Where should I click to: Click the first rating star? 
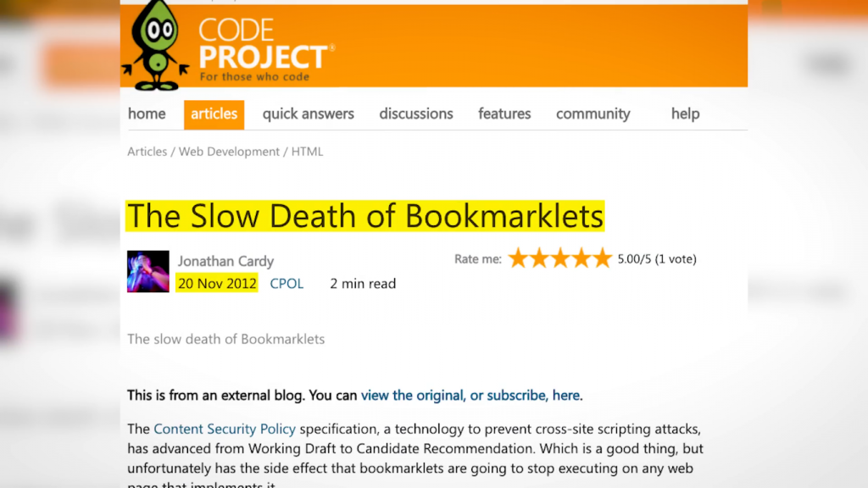point(518,258)
